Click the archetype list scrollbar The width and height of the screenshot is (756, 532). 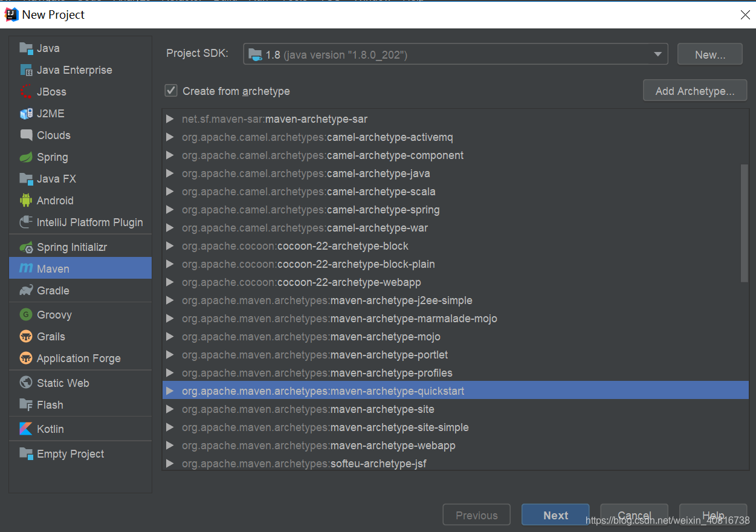pos(745,222)
